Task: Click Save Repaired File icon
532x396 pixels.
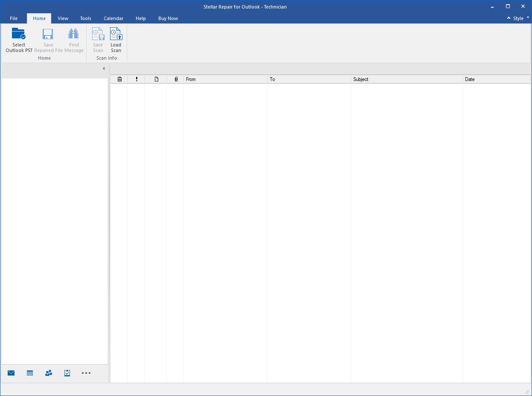Action: pyautogui.click(x=48, y=34)
